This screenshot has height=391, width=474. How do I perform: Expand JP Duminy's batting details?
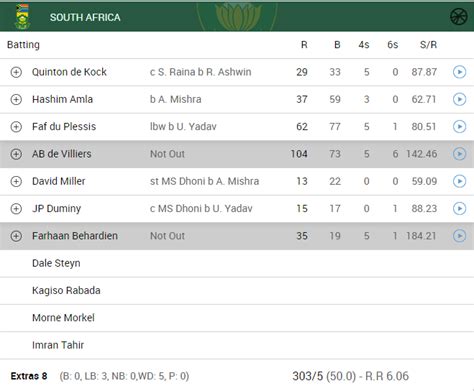16,209
